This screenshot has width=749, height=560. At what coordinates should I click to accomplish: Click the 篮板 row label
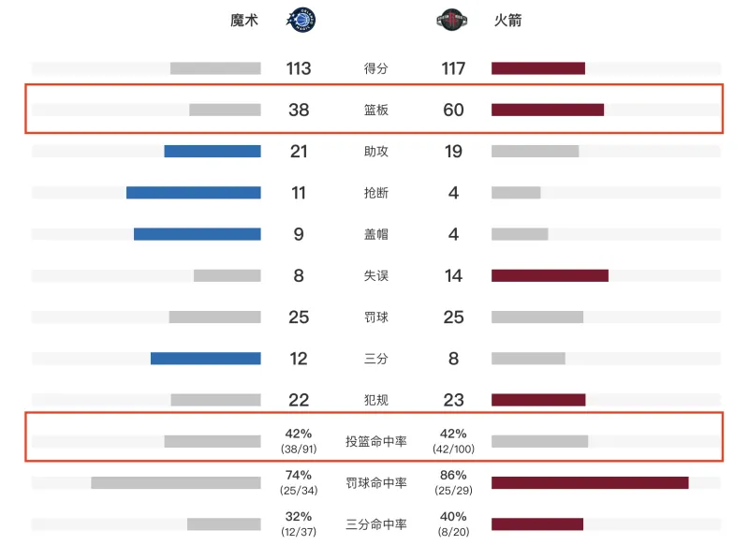click(x=375, y=110)
